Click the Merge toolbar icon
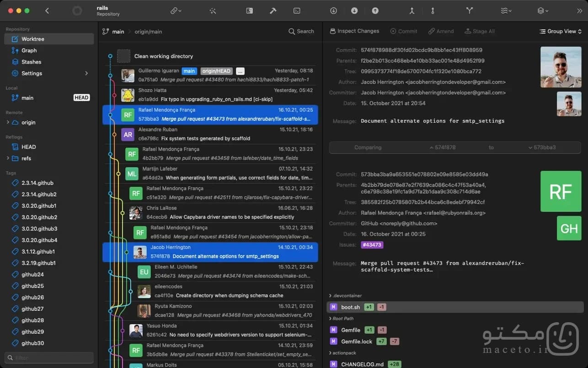The image size is (588, 368). [412, 11]
